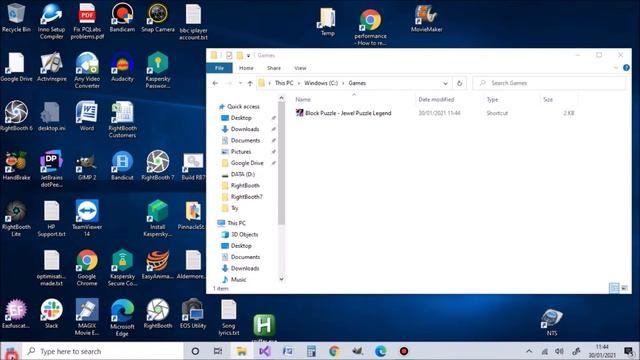Sort by Type column header
Viewport: 640px width, 360px height.
tap(492, 100)
